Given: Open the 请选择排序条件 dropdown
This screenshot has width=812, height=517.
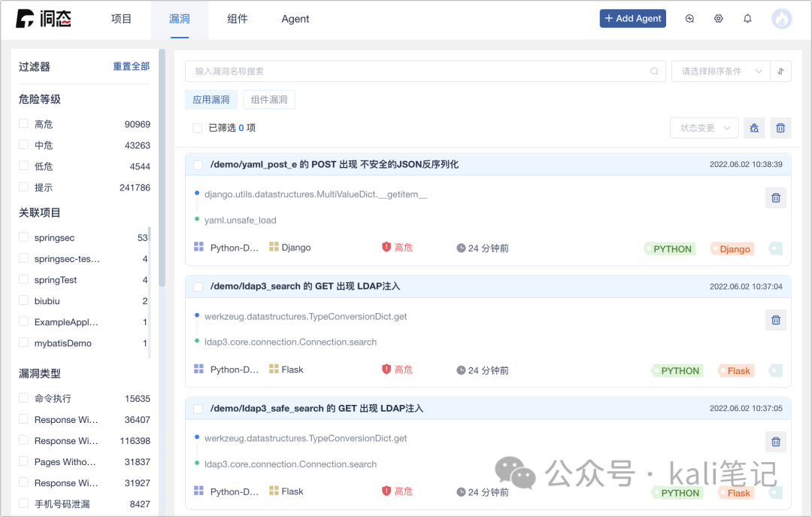Looking at the screenshot, I should [721, 71].
